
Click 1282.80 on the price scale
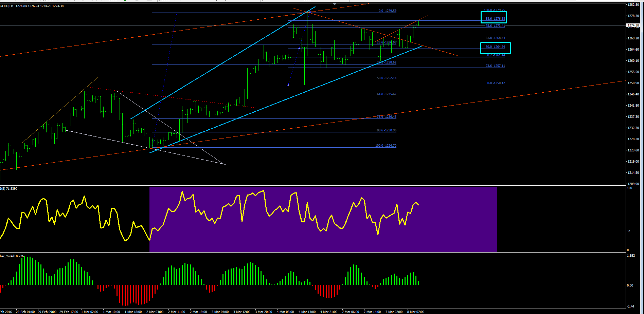(633, 5)
